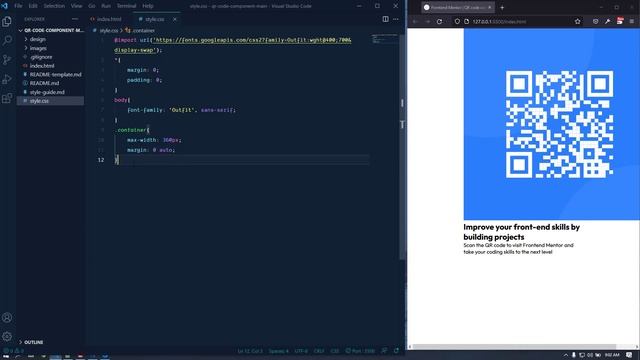Screen dimensions: 640x360
Task: Open the Run and Debug view
Action: [7, 79]
